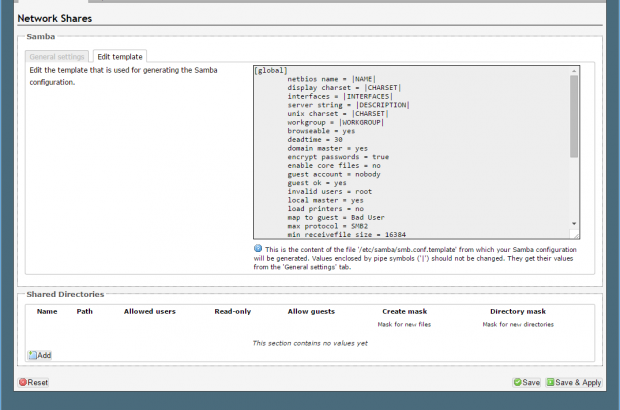
Task: Click the blue info icon below the template
Action: 259,248
